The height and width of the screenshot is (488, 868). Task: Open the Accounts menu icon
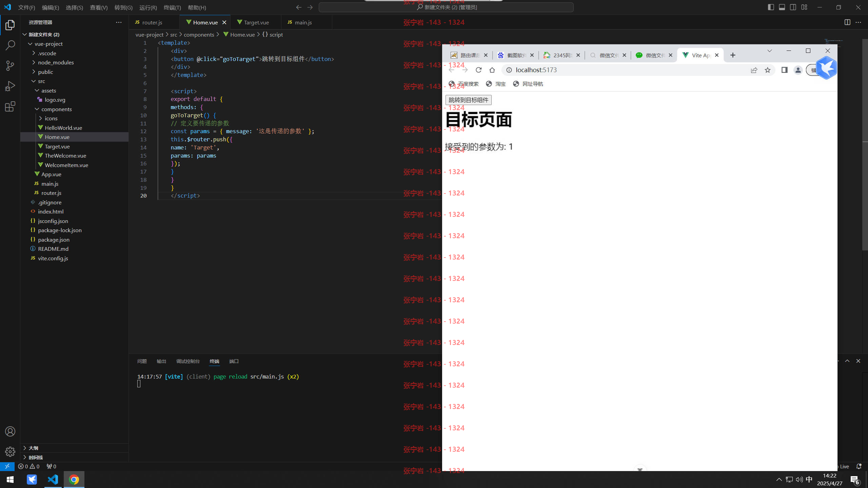click(10, 431)
